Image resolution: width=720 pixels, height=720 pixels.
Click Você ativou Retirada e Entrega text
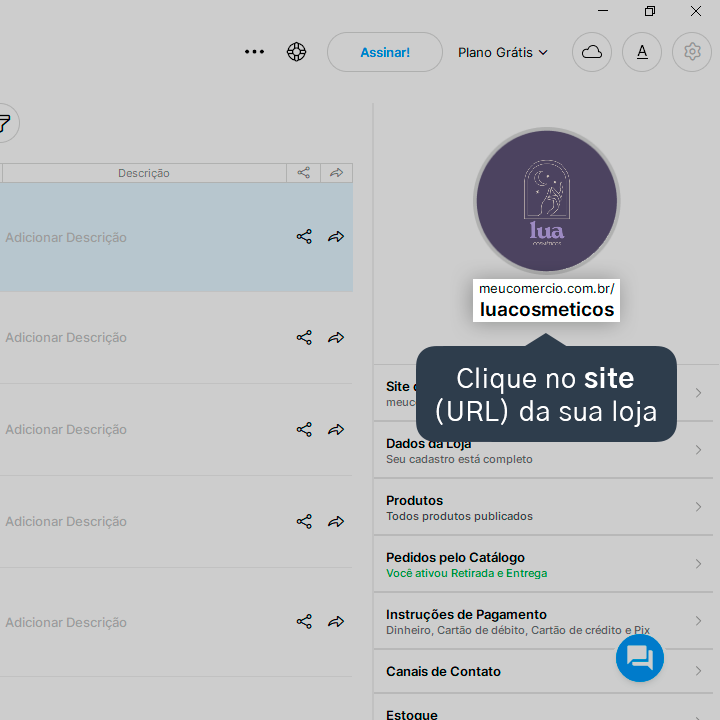(x=467, y=573)
